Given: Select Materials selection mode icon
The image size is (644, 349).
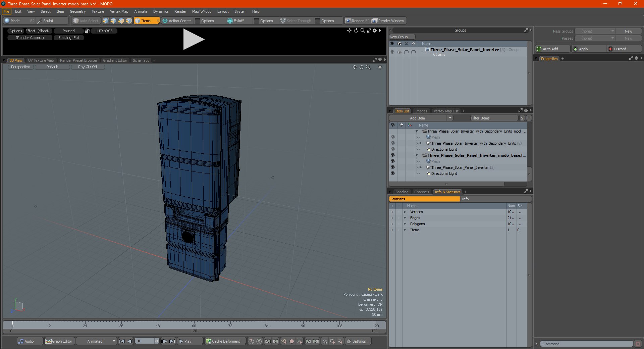Looking at the screenshot, I should 129,21.
